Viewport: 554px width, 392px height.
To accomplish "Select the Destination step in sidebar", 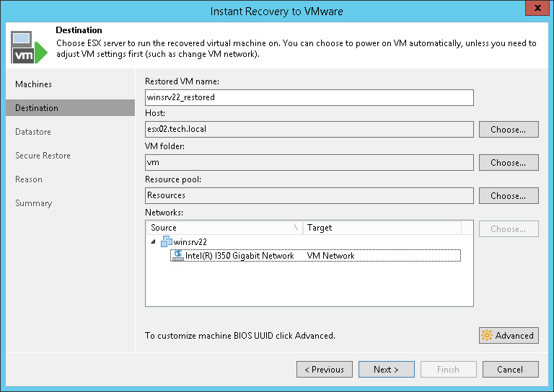I will (x=37, y=108).
